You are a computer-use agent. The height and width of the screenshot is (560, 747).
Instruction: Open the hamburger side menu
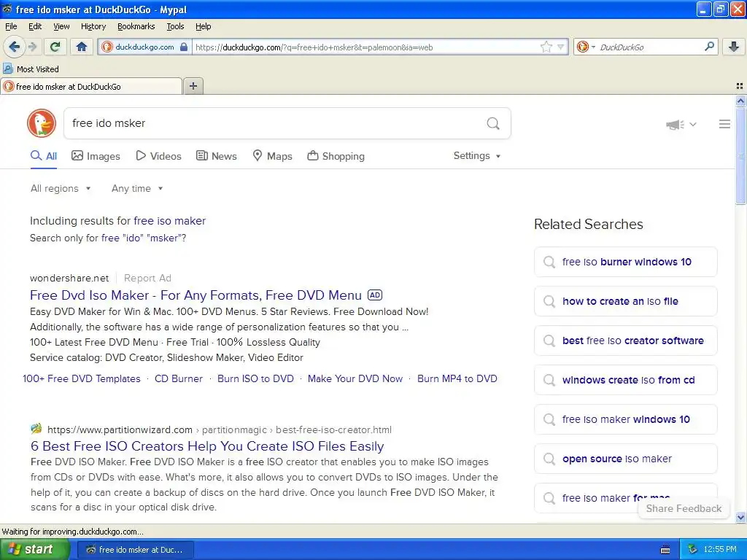coord(724,124)
